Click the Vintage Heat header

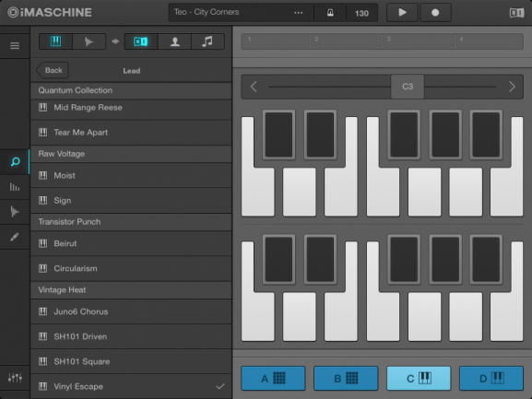tap(131, 290)
